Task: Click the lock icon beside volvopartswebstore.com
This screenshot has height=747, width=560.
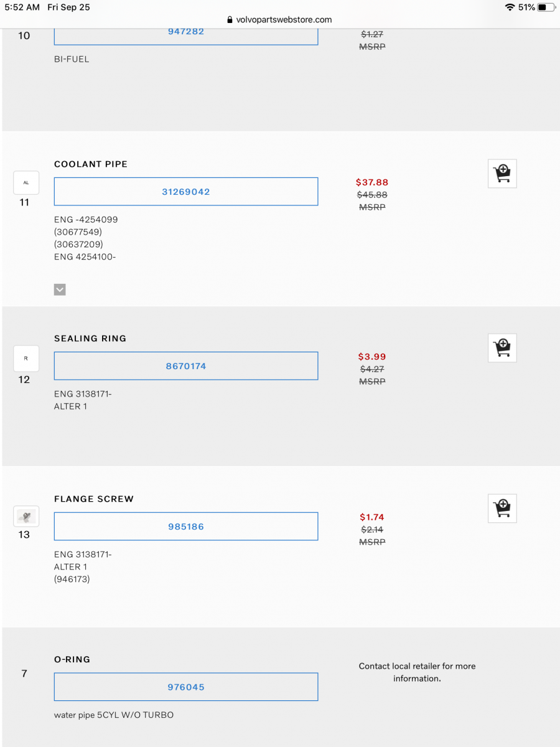Action: click(x=230, y=19)
